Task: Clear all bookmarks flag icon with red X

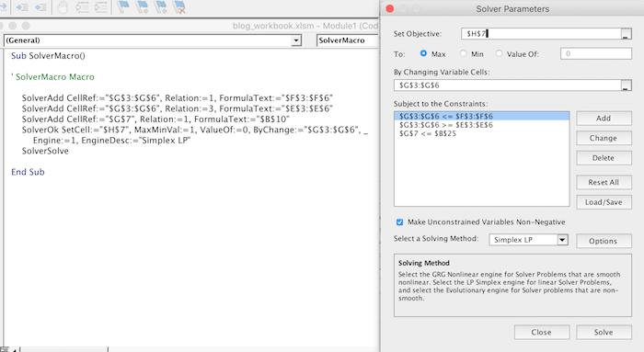Action: coord(179,6)
